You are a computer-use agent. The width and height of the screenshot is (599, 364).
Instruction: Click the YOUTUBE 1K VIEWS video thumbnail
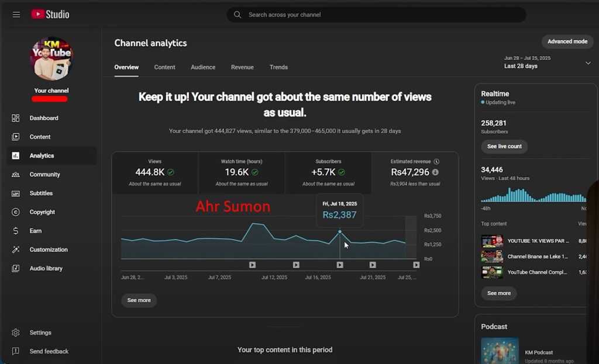click(492, 241)
